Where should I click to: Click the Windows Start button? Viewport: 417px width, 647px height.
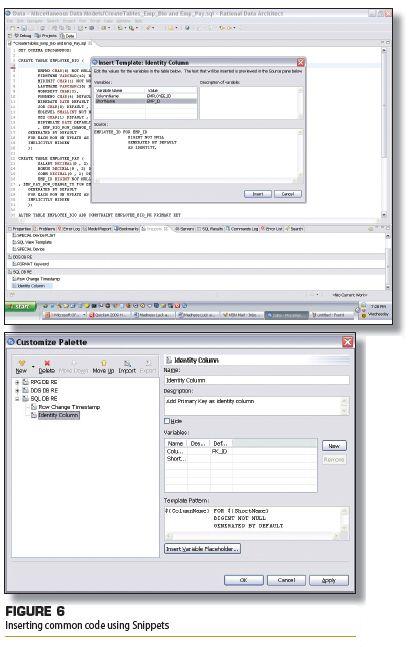[x=21, y=307]
